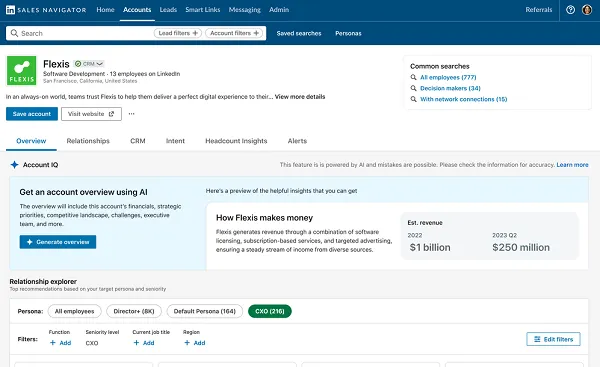Open the Help question mark icon
This screenshot has width=600, height=367.
tap(570, 10)
